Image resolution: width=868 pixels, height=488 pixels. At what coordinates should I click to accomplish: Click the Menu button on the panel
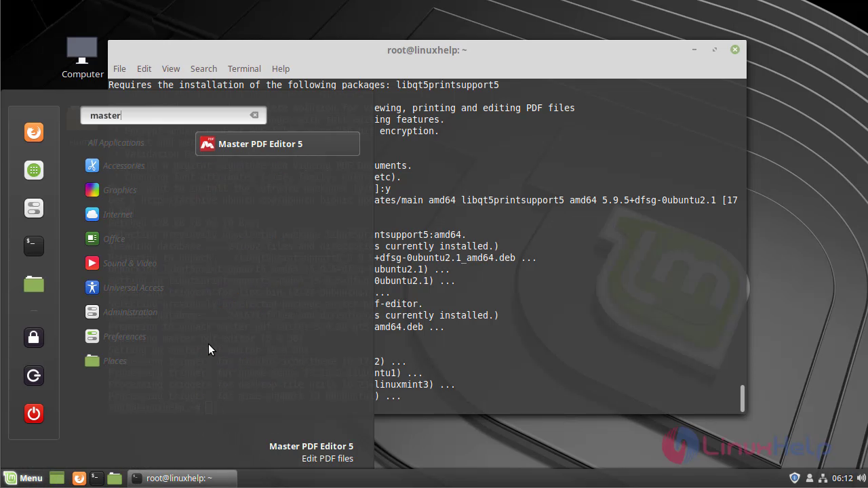pyautogui.click(x=24, y=478)
